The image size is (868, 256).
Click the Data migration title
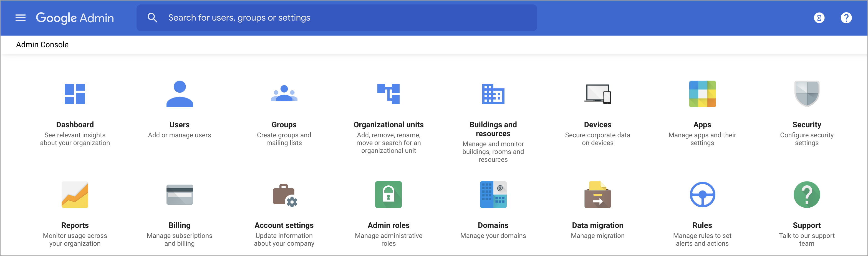tap(598, 225)
